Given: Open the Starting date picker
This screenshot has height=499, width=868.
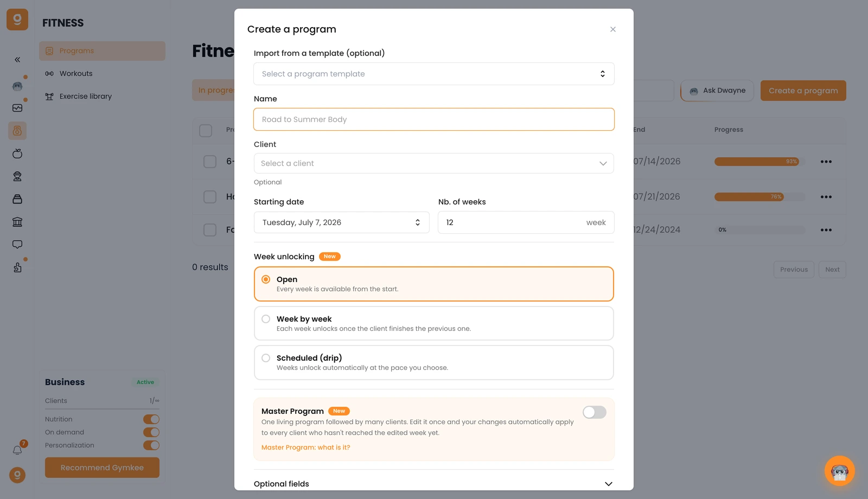Looking at the screenshot, I should (342, 222).
